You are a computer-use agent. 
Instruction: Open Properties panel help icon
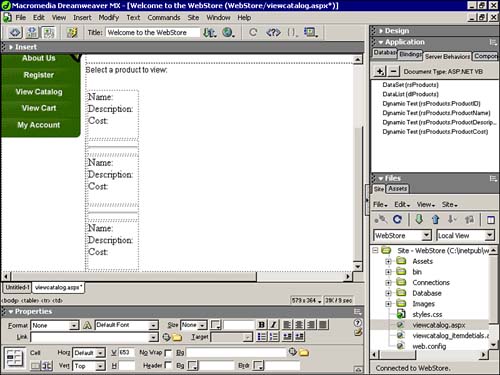pyautogui.click(x=357, y=323)
